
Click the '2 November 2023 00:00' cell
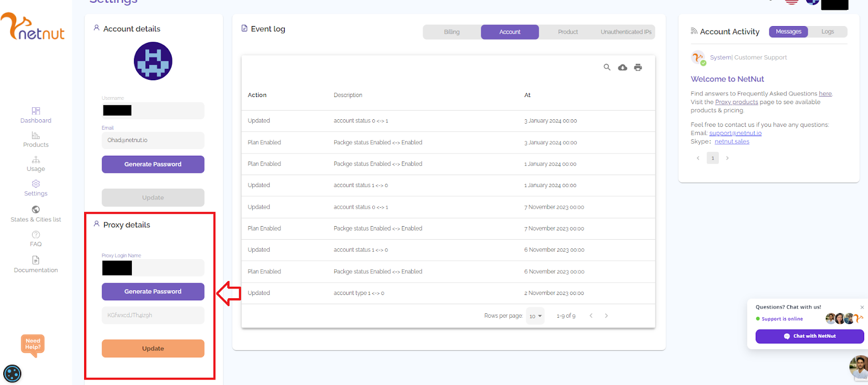coord(554,293)
